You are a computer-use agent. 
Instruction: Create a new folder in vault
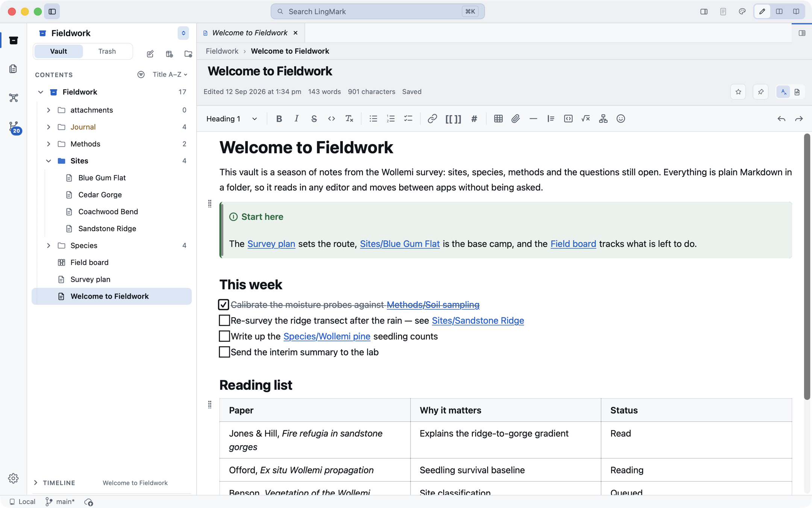click(188, 54)
